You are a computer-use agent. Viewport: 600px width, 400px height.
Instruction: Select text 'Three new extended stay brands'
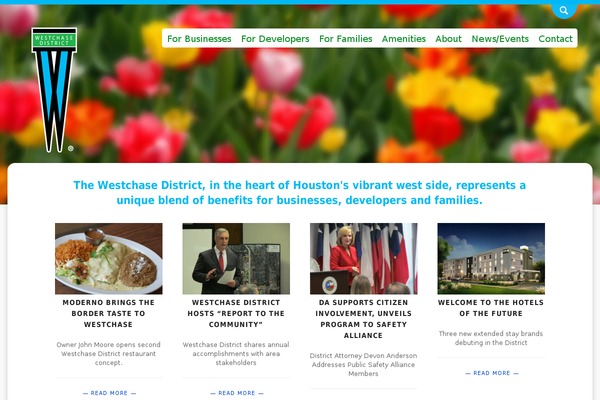click(491, 333)
